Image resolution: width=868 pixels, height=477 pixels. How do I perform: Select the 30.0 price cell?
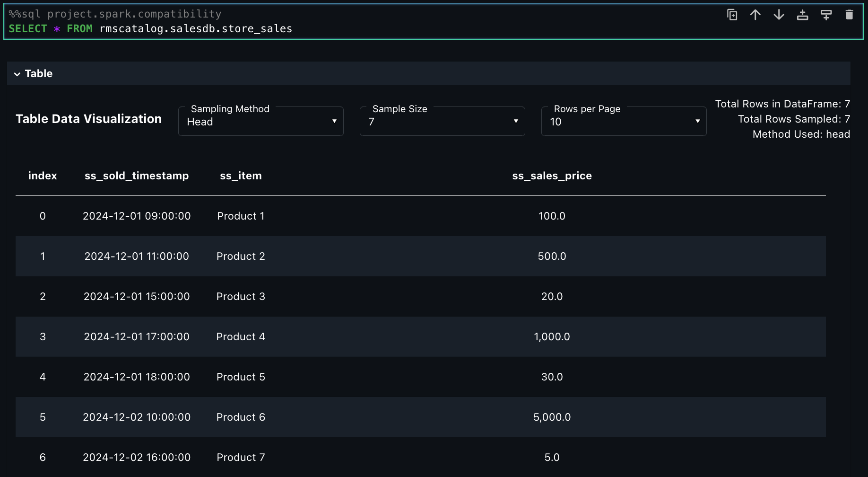tap(552, 377)
